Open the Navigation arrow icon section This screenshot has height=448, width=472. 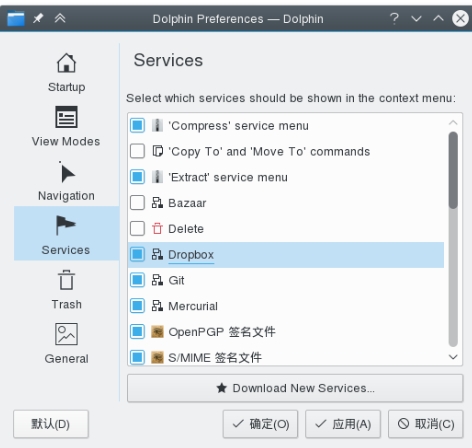[x=67, y=172]
